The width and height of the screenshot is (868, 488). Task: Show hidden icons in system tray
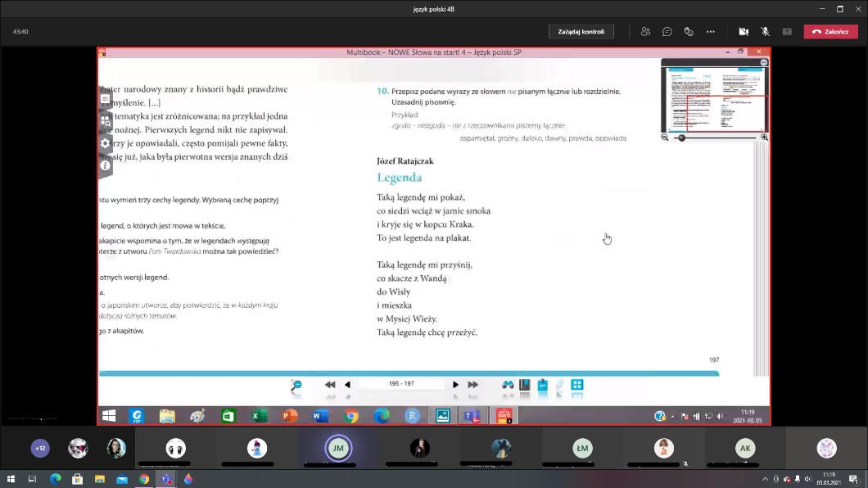[766, 479]
